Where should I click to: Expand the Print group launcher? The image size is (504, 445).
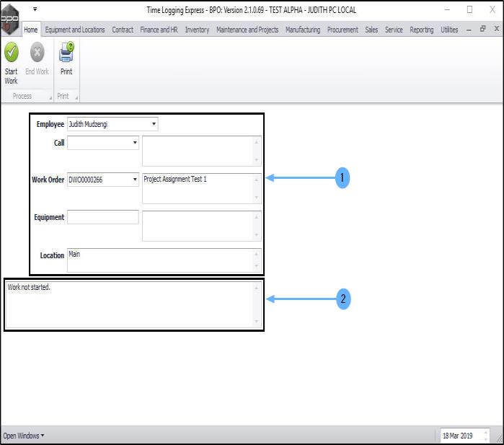(76, 98)
